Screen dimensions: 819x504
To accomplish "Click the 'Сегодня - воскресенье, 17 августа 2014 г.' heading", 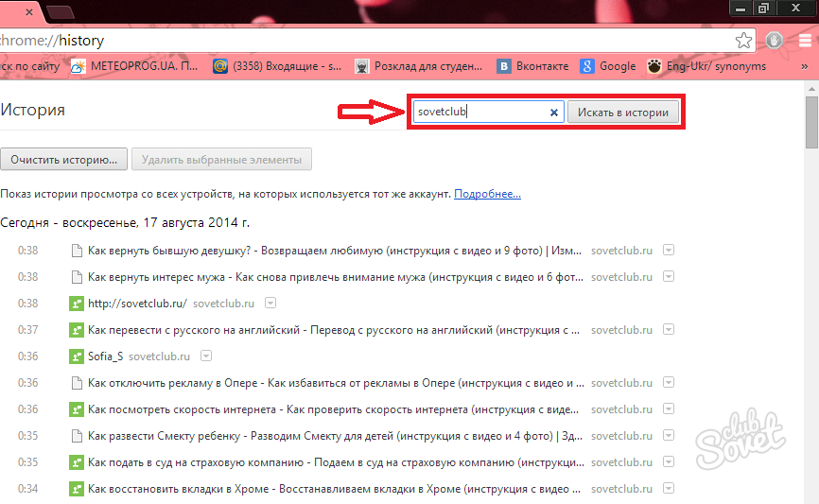I will click(125, 223).
